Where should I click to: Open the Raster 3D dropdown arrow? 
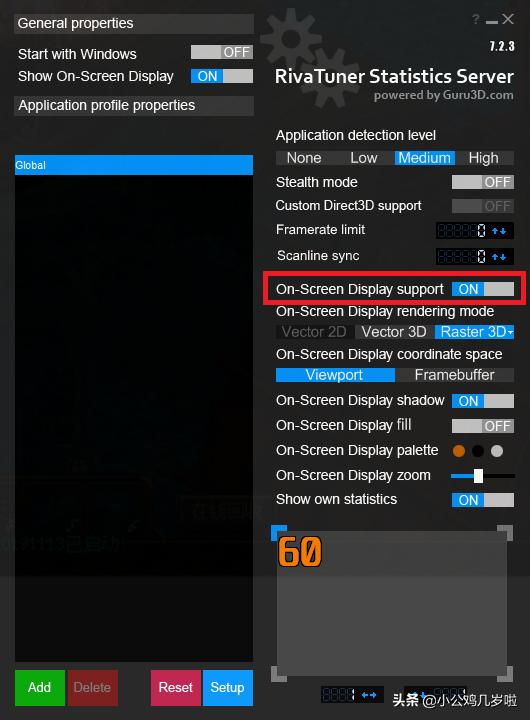(x=511, y=332)
